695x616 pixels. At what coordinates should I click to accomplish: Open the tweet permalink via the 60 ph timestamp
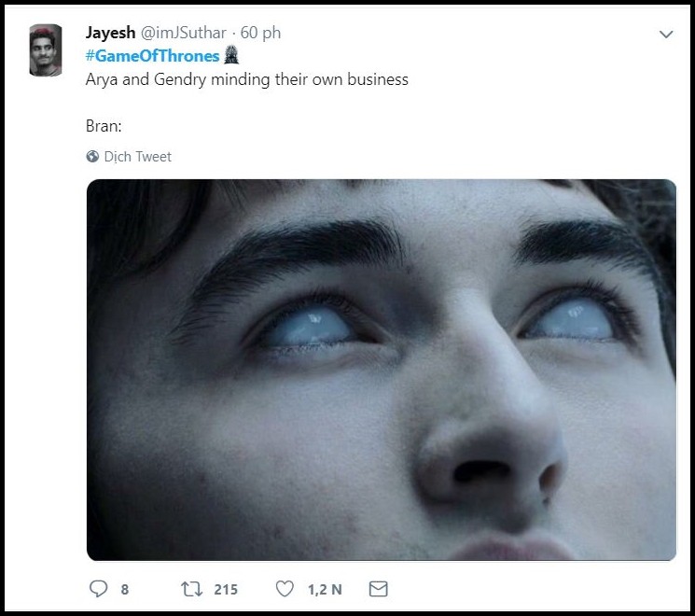coord(261,33)
